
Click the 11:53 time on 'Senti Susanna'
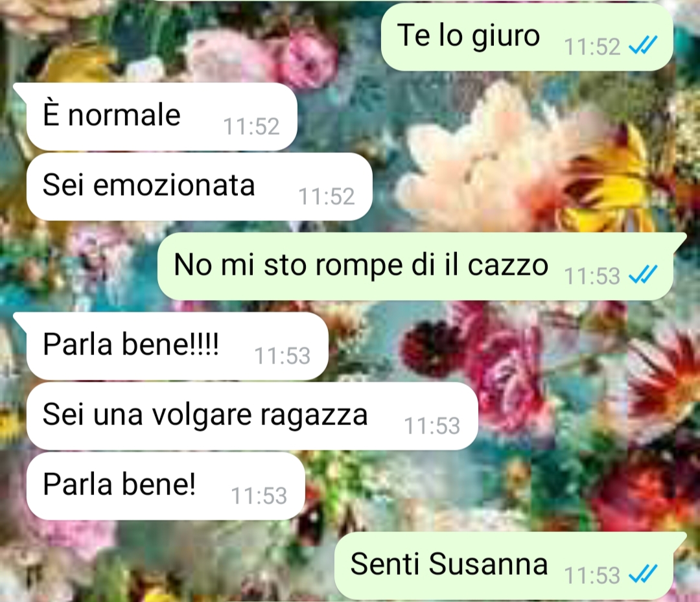pos(592,575)
